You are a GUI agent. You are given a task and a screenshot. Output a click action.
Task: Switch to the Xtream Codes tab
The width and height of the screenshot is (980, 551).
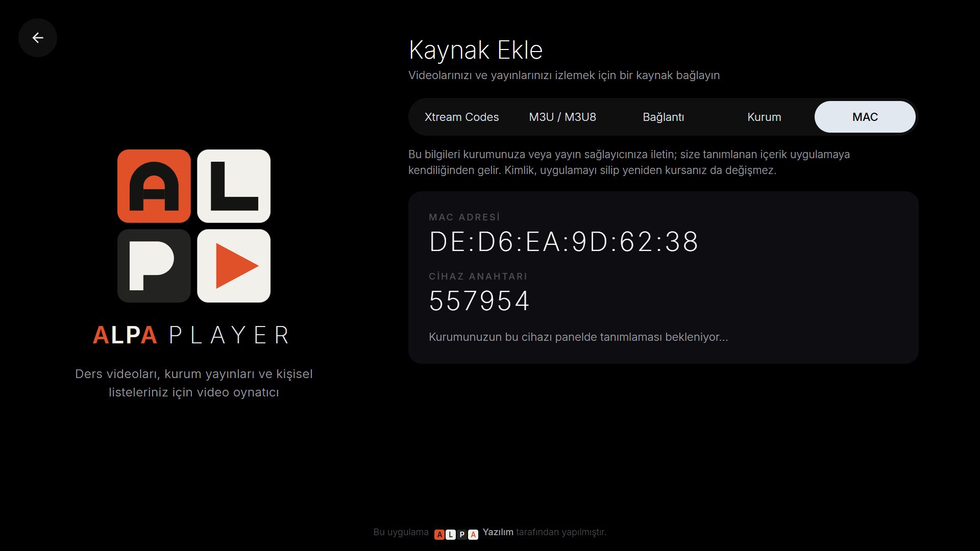coord(461,117)
